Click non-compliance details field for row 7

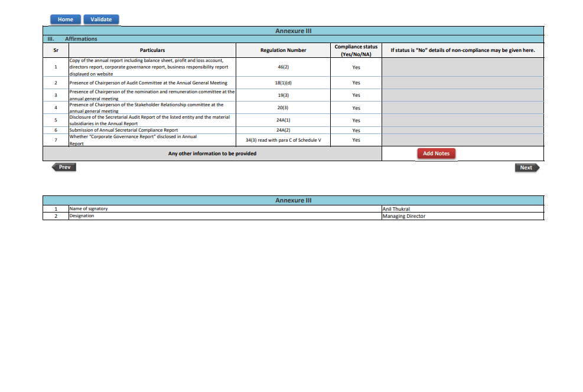463,140
